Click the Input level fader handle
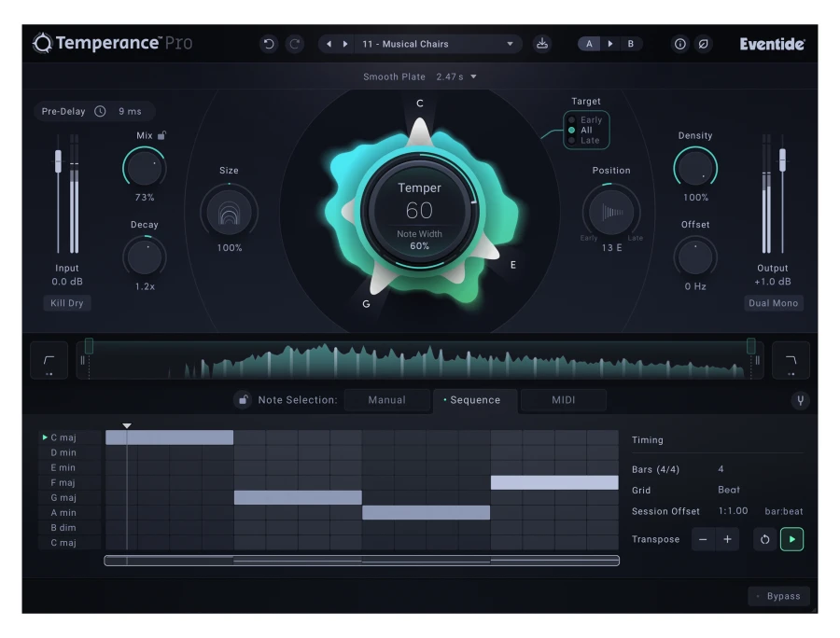The image size is (840, 638). point(59,161)
